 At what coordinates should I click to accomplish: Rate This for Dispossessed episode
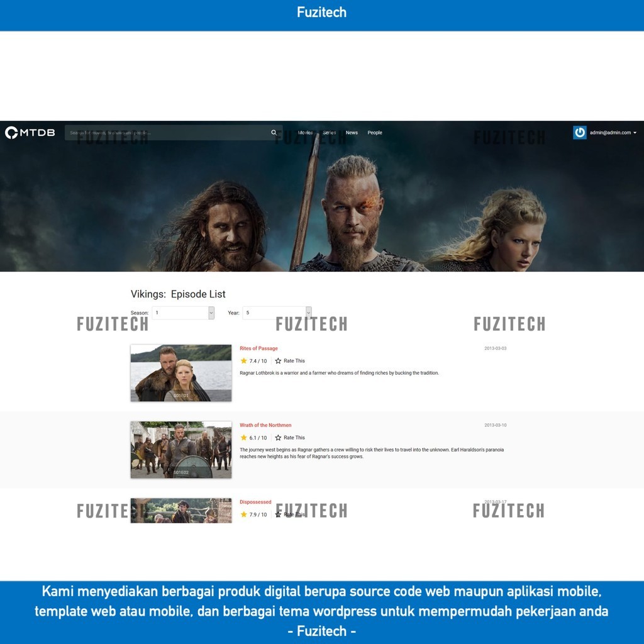(290, 514)
